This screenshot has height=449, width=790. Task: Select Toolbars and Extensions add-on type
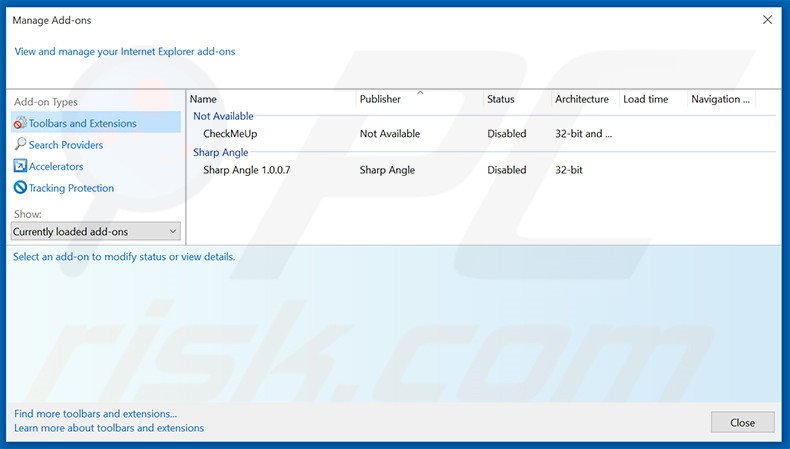tap(96, 123)
